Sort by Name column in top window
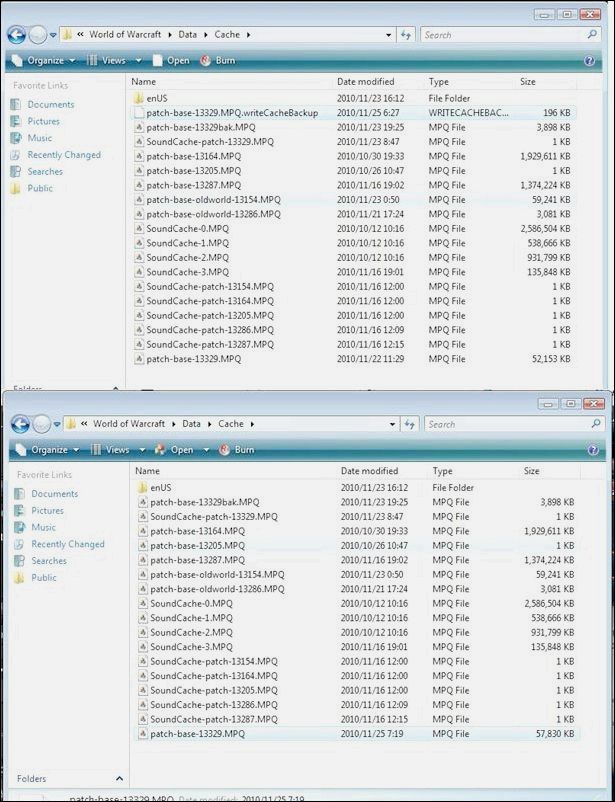615x802 pixels. click(143, 81)
